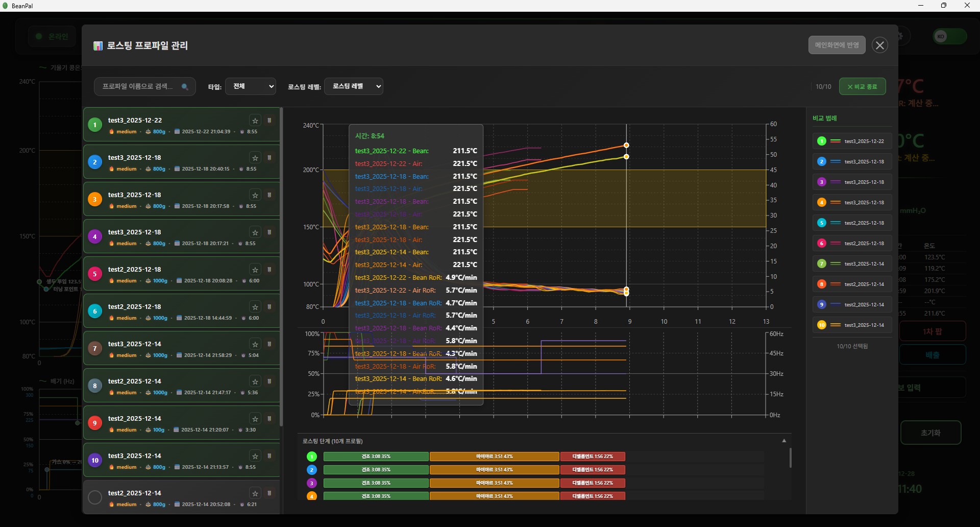The width and height of the screenshot is (980, 527).
Task: Select legend entry 1 test3_2025-12-22
Action: click(x=852, y=141)
